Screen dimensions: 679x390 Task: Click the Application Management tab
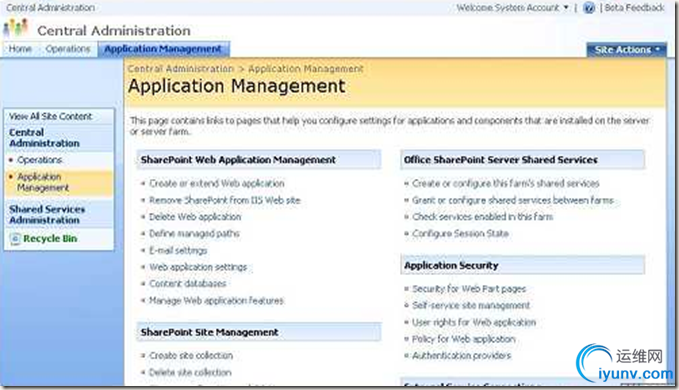point(163,49)
